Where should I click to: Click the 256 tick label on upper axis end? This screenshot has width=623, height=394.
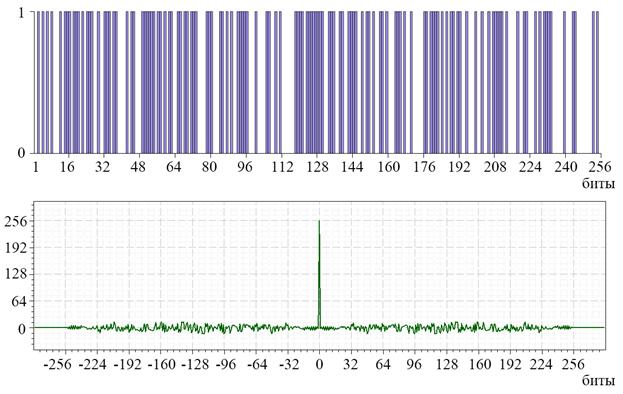point(600,166)
